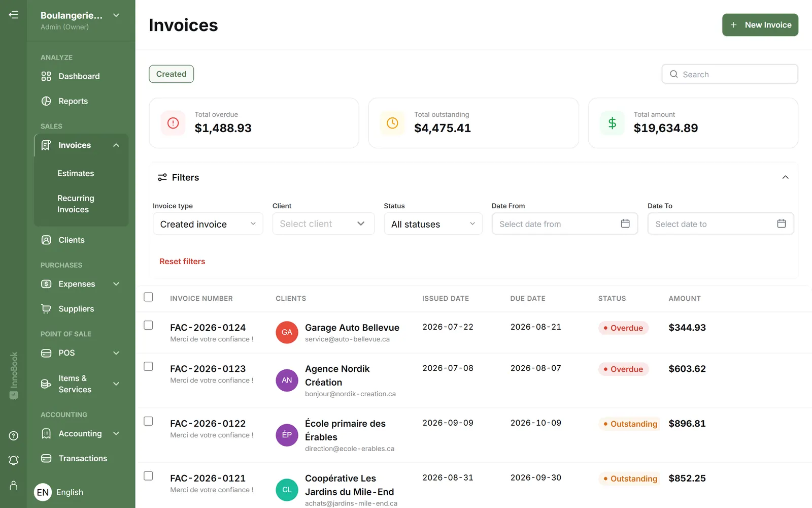This screenshot has width=812, height=508.
Task: Collapse the Filters panel chevron
Action: (785, 177)
